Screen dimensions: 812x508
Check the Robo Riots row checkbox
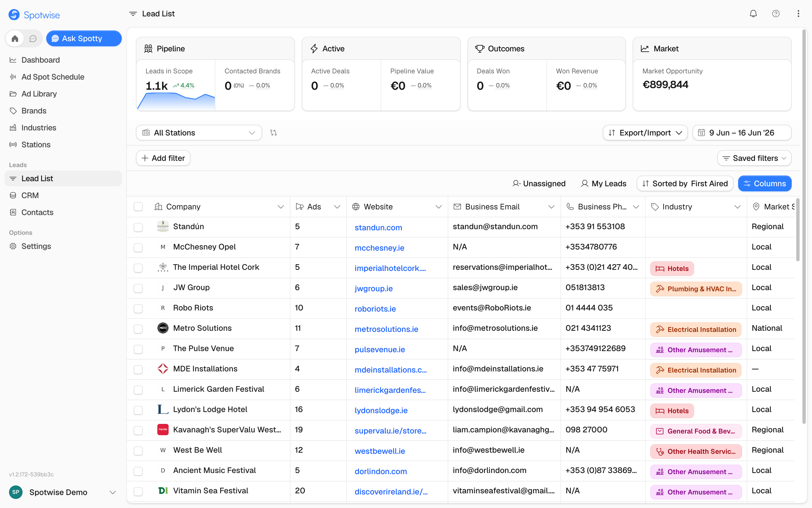(x=138, y=309)
